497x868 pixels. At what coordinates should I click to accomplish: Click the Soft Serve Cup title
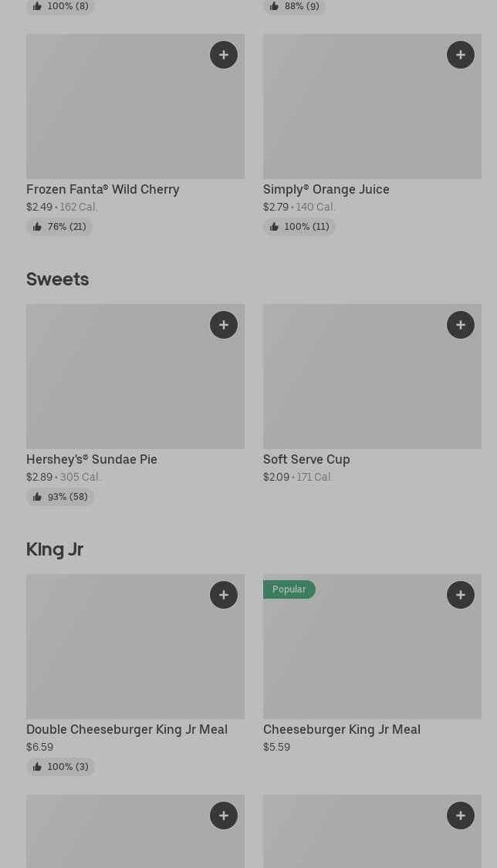tap(306, 459)
